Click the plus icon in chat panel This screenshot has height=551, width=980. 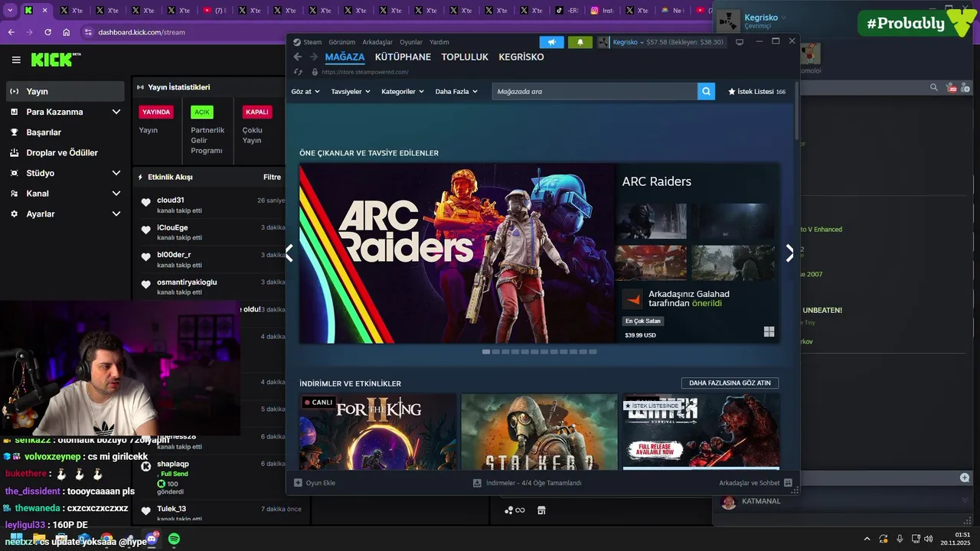pyautogui.click(x=965, y=478)
